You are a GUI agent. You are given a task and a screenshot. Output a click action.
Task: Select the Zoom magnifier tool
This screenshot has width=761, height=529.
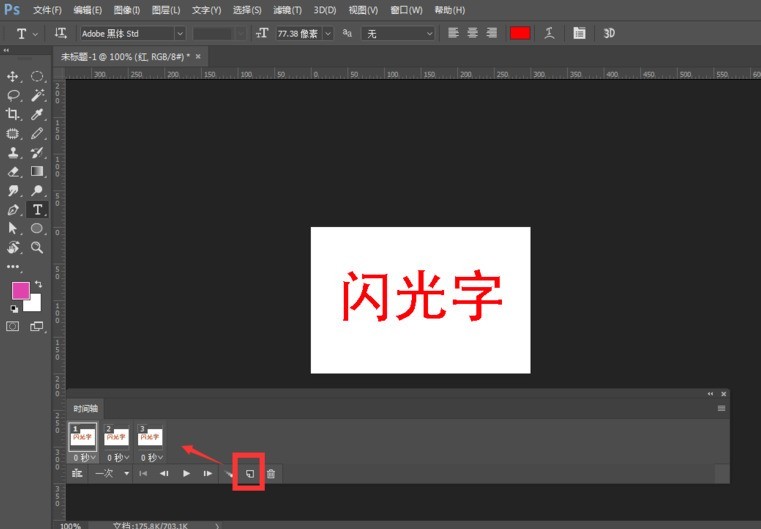click(37, 248)
